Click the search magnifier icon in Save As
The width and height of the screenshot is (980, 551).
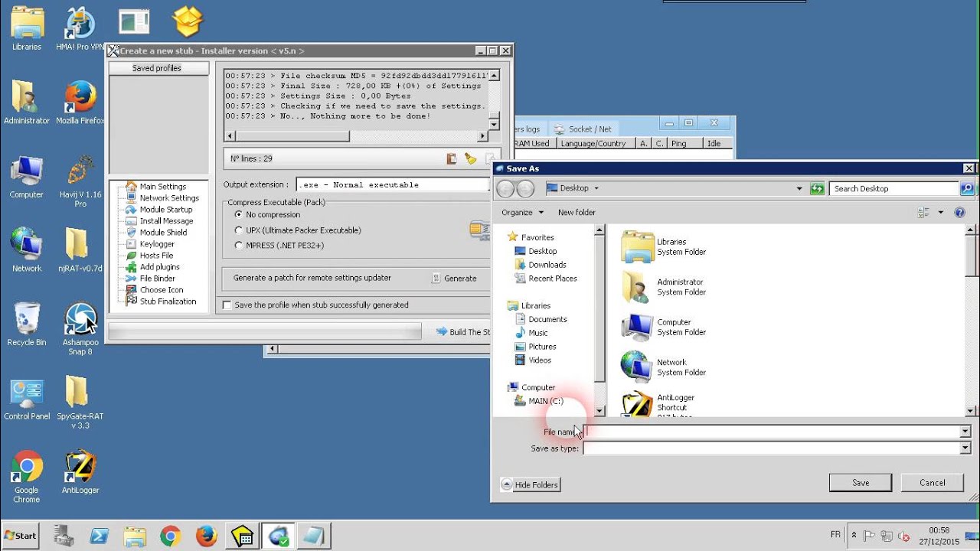[966, 188]
